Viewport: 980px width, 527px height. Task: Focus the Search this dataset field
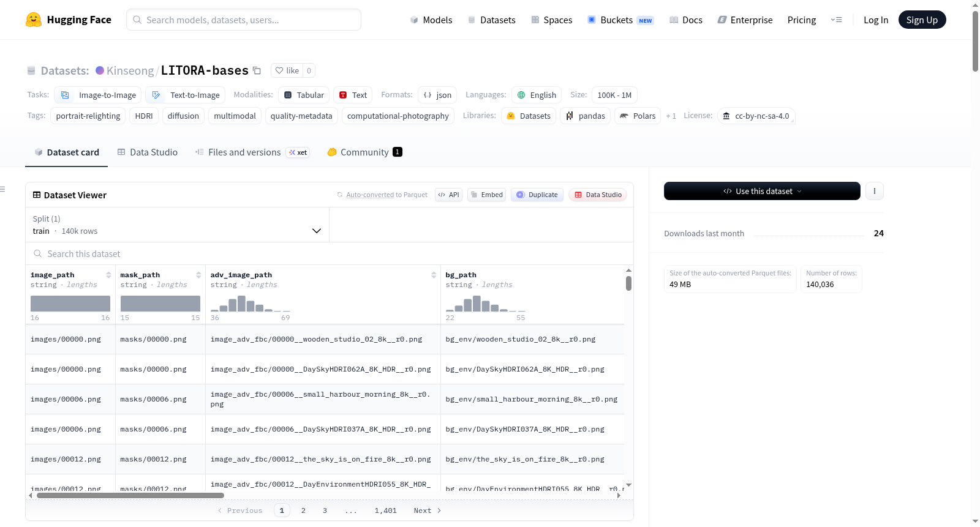330,253
